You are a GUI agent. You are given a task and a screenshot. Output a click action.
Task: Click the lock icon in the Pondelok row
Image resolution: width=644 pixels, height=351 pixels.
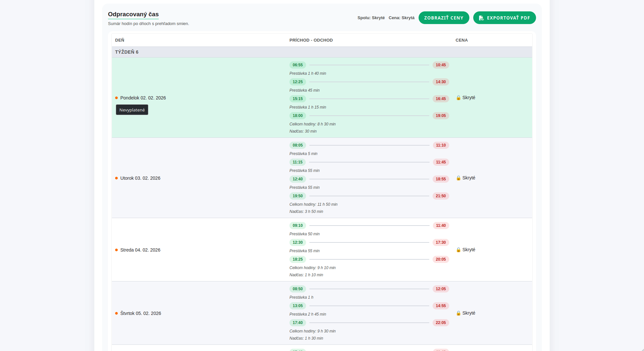[458, 98]
